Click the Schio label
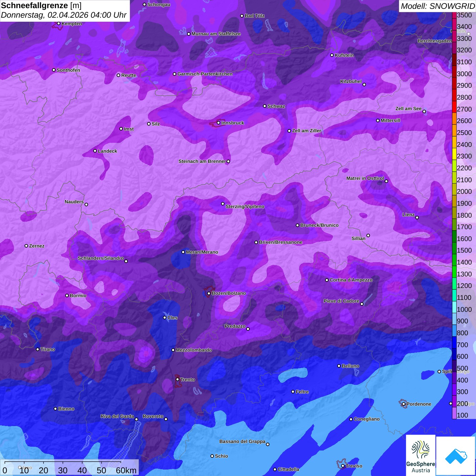 (221, 456)
